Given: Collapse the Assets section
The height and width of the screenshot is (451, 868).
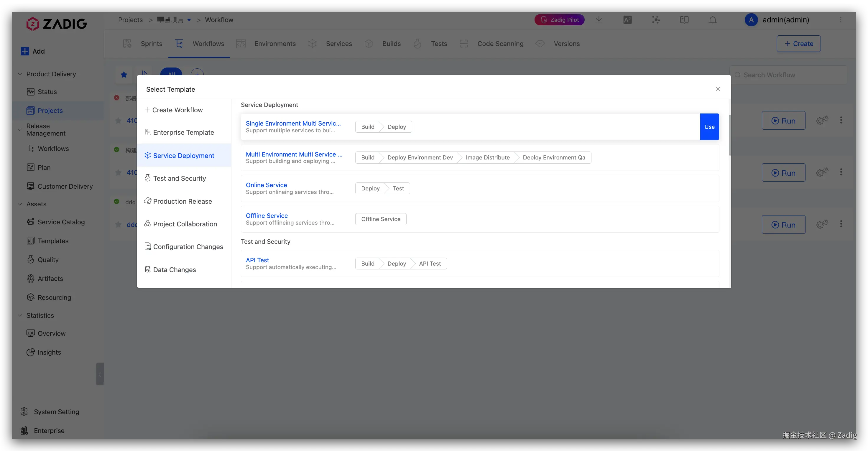Looking at the screenshot, I should pos(20,204).
